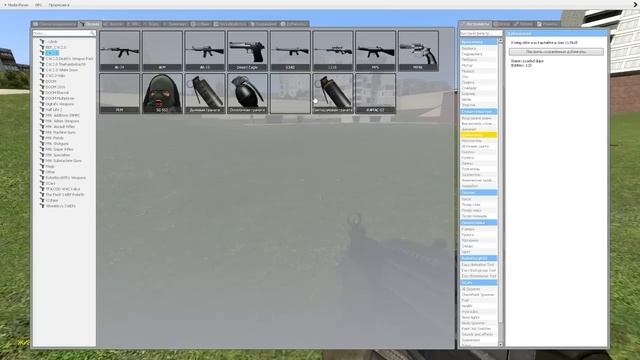The width and height of the screenshot is (640, 360).
Task: Click the saved duplications button in Дубликатор panel
Action: coord(556,52)
